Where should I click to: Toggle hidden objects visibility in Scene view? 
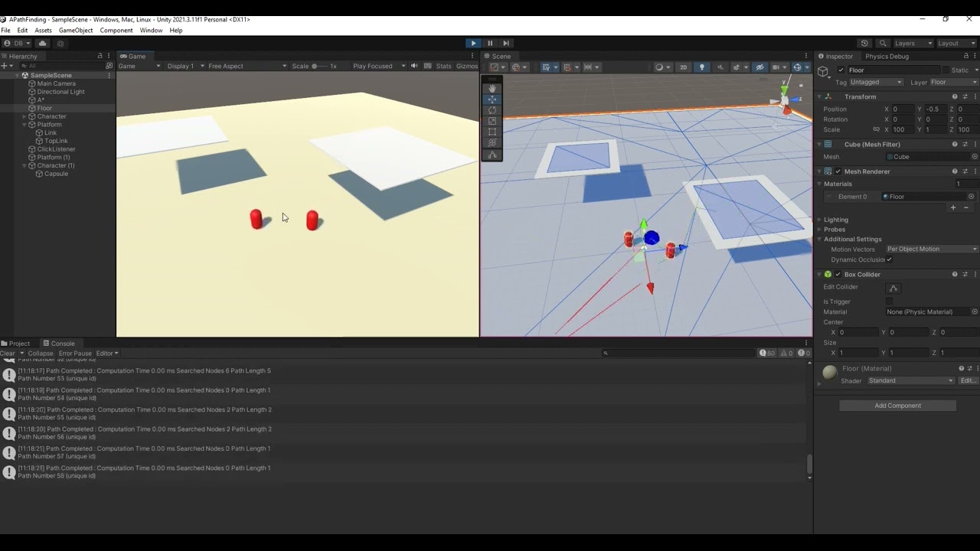tap(759, 67)
